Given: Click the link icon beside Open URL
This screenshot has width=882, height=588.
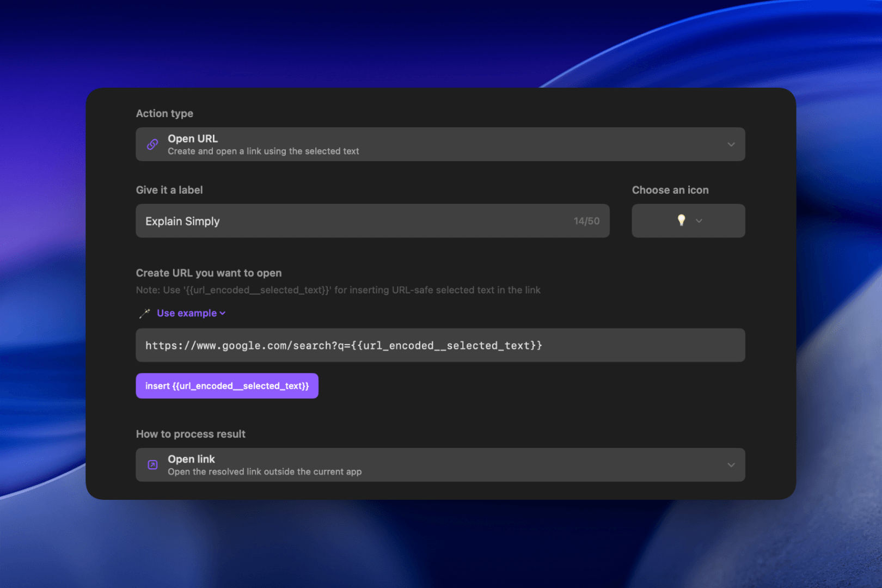Looking at the screenshot, I should [x=152, y=144].
